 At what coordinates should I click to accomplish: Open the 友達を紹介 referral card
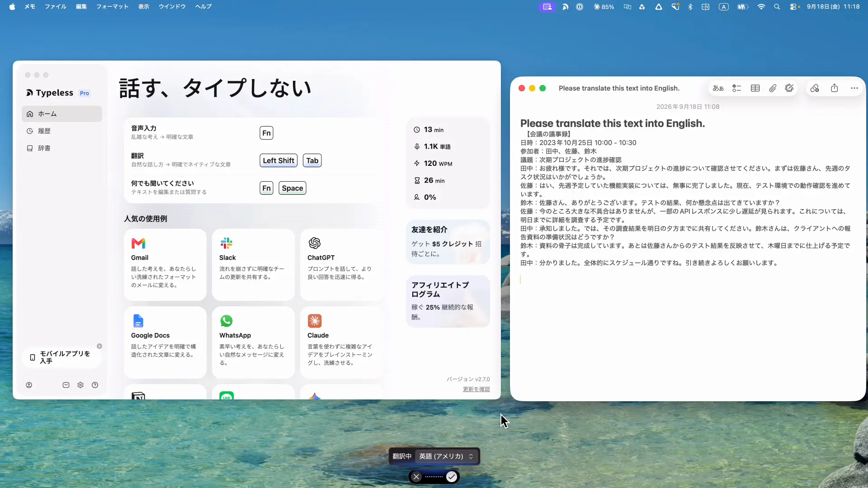[448, 242]
